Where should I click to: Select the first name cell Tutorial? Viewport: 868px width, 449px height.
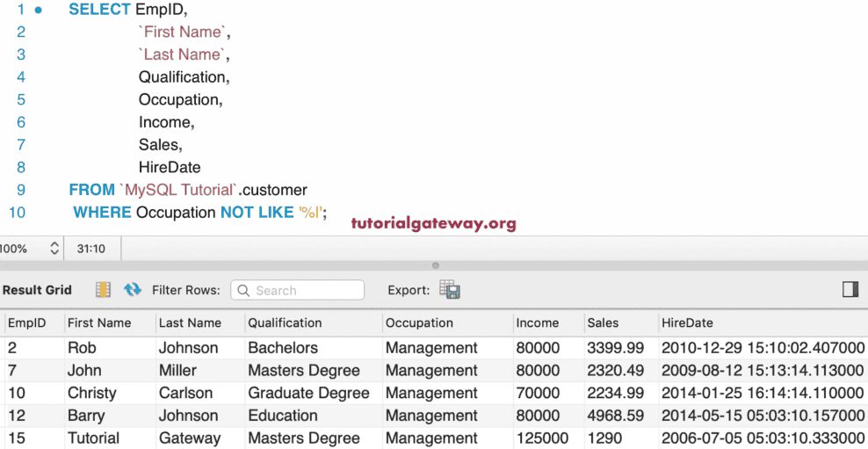point(93,438)
